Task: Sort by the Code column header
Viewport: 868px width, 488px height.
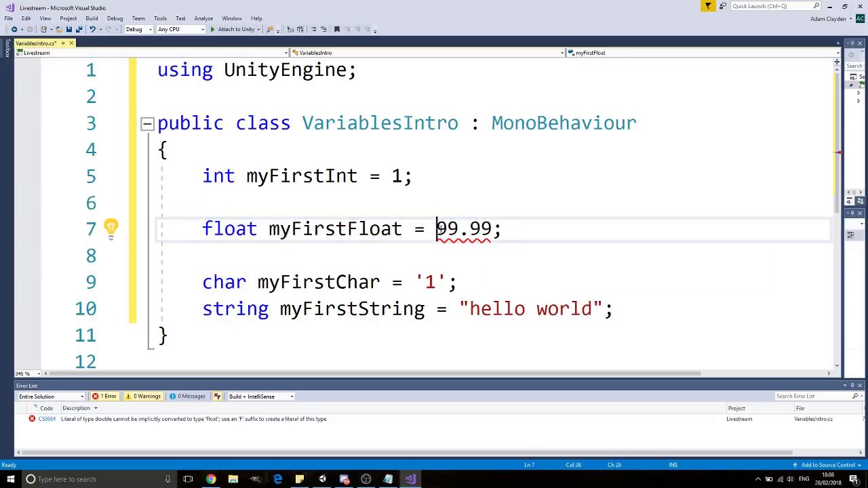Action: 46,408
